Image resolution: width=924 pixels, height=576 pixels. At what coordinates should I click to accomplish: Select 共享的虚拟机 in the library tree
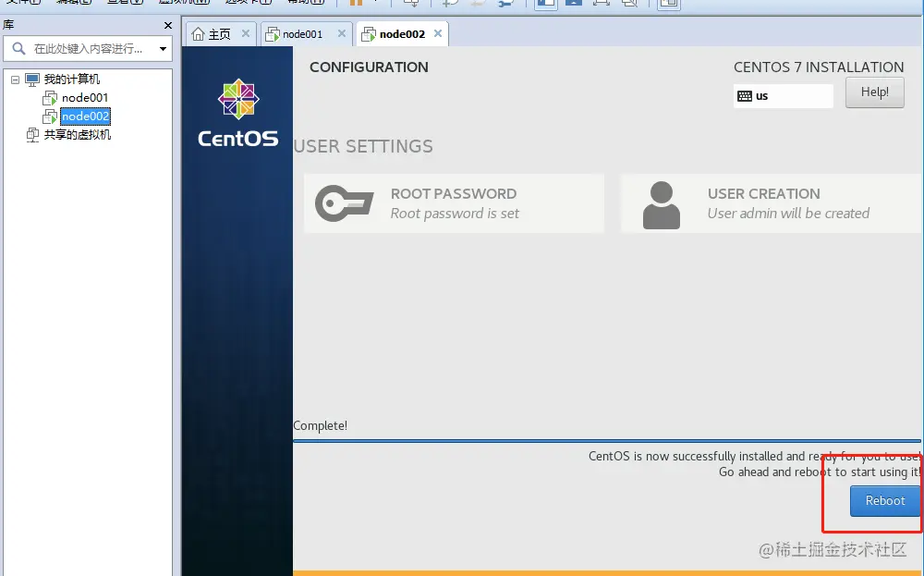point(78,134)
